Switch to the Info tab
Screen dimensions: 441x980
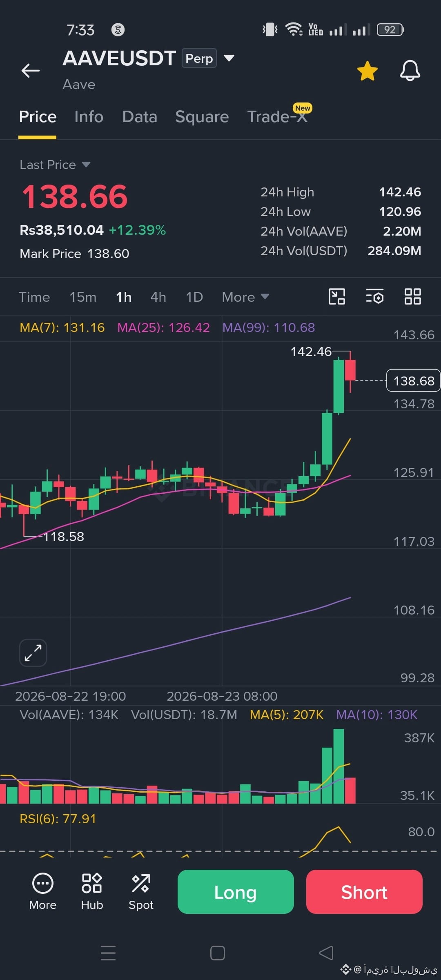click(x=89, y=117)
